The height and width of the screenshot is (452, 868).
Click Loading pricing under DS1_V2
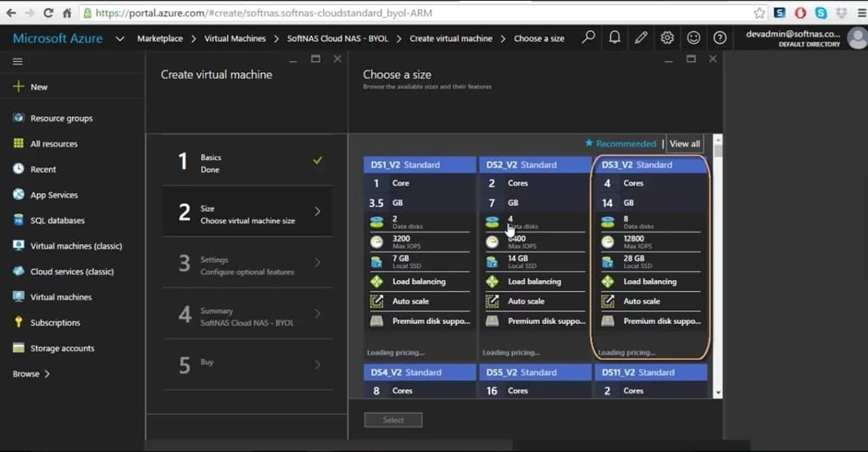[395, 352]
